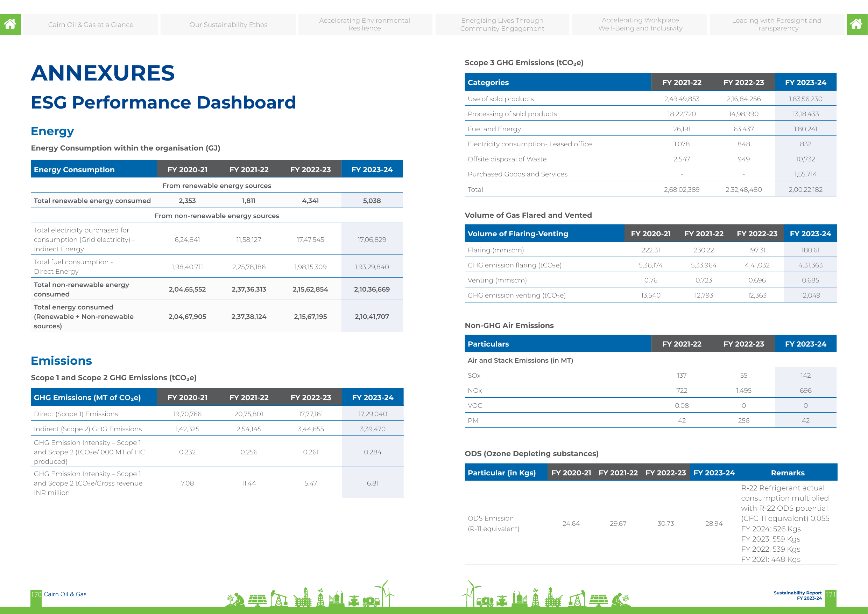This screenshot has height=614, width=868.
Task: Click the Emissions section heading
Action: 61,361
